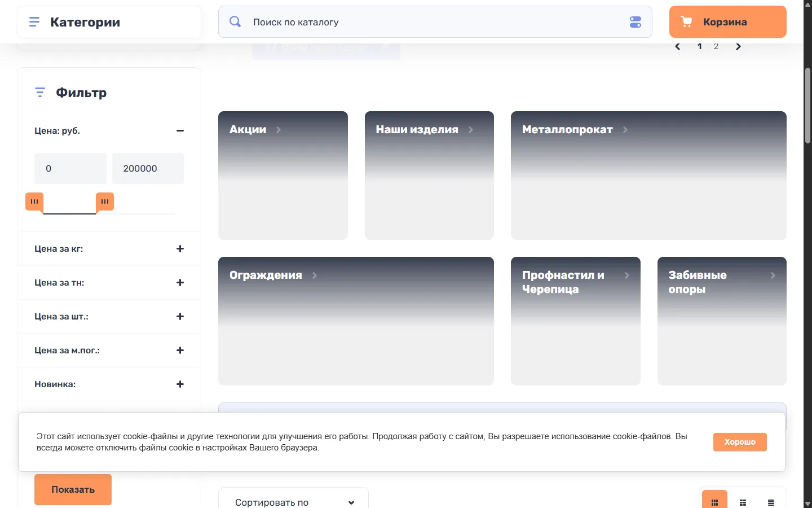Expand the Цена за кг filter
Screen dimensions: 812x508
[x=180, y=248]
